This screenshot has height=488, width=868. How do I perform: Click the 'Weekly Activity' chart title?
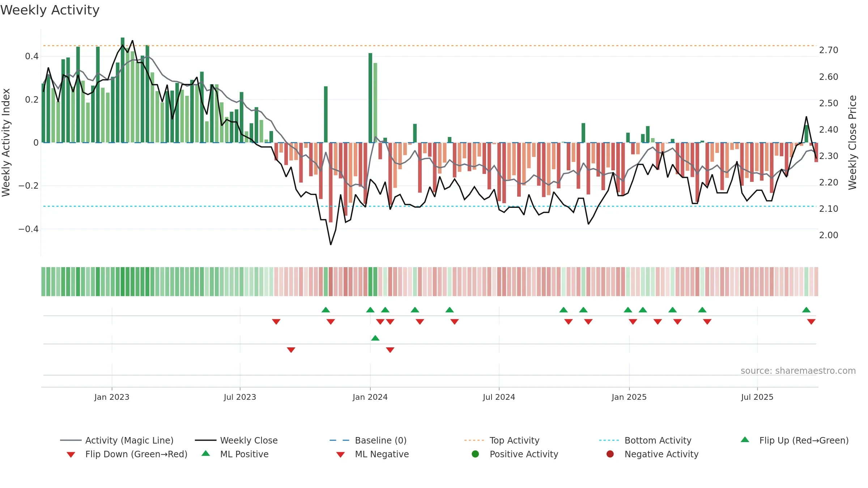(x=50, y=10)
